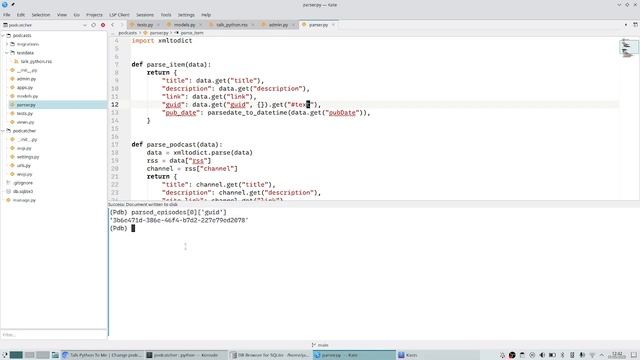Select the parser.py editor tab
640x360 pixels.
318,25
